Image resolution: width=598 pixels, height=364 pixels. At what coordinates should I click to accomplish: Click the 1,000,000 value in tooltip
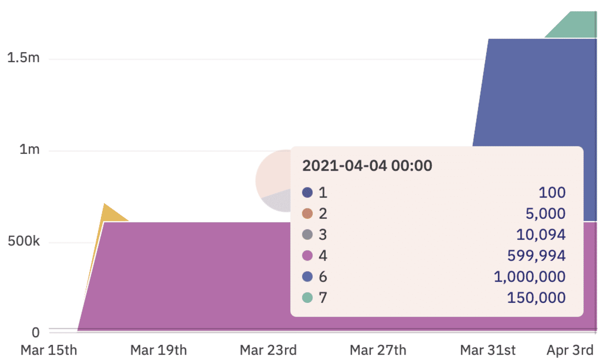(530, 277)
